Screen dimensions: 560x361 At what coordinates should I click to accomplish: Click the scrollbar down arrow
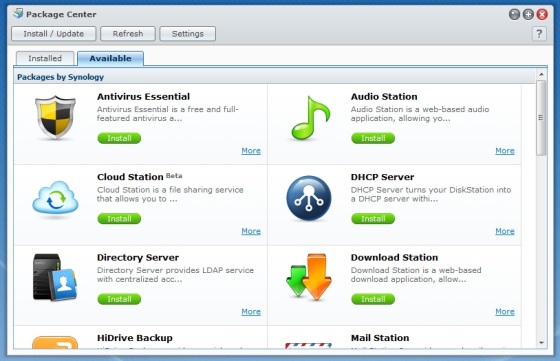point(541,343)
